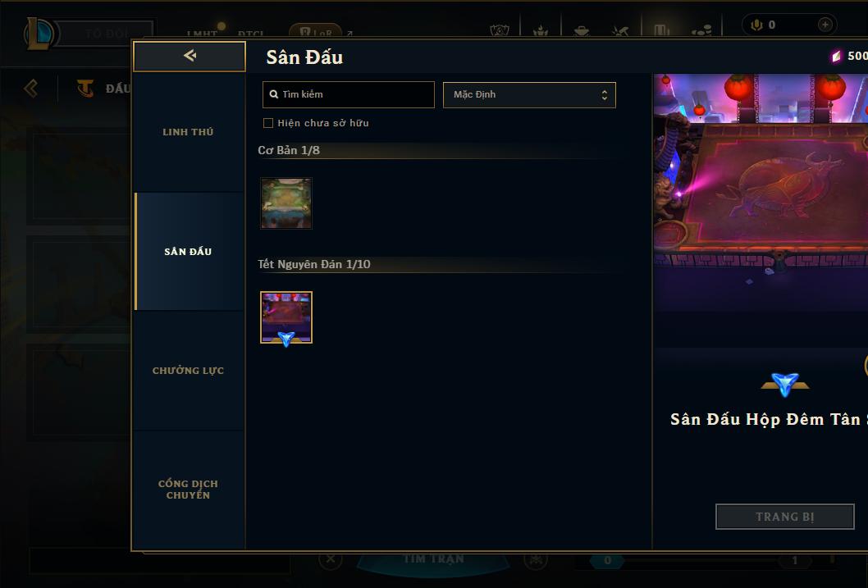
Task: Toggle the Hiện chưa sở hữu checkbox
Action: pyautogui.click(x=268, y=123)
